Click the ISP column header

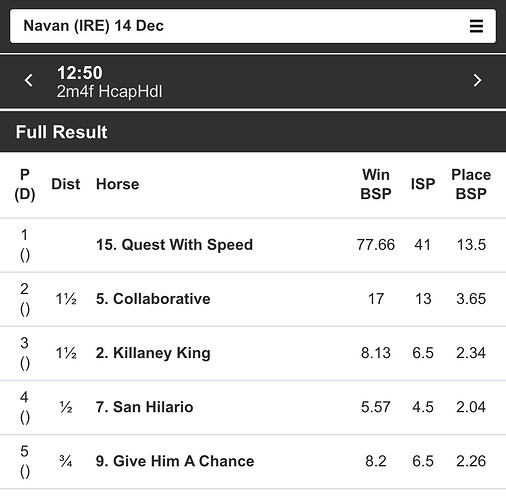click(423, 184)
